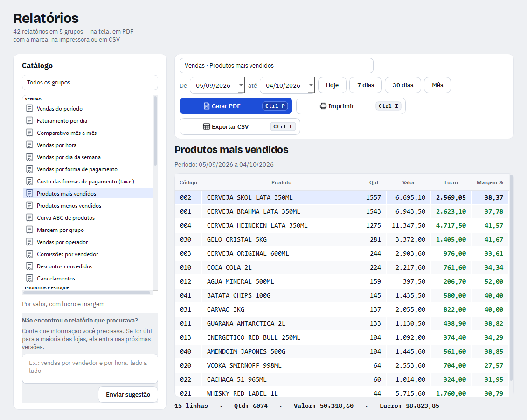This screenshot has height=420, width=527.
Task: Select row GELO CRISTAL 5KG
Action: pyautogui.click(x=342, y=240)
